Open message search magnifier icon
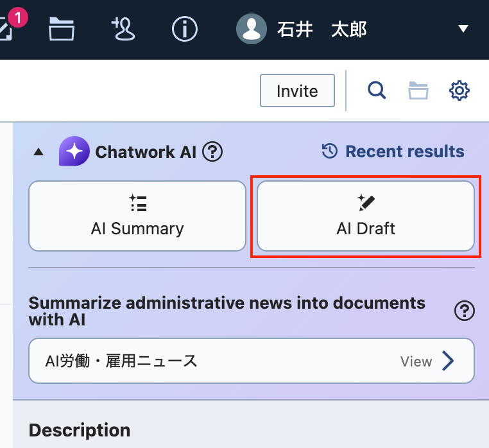 point(377,90)
